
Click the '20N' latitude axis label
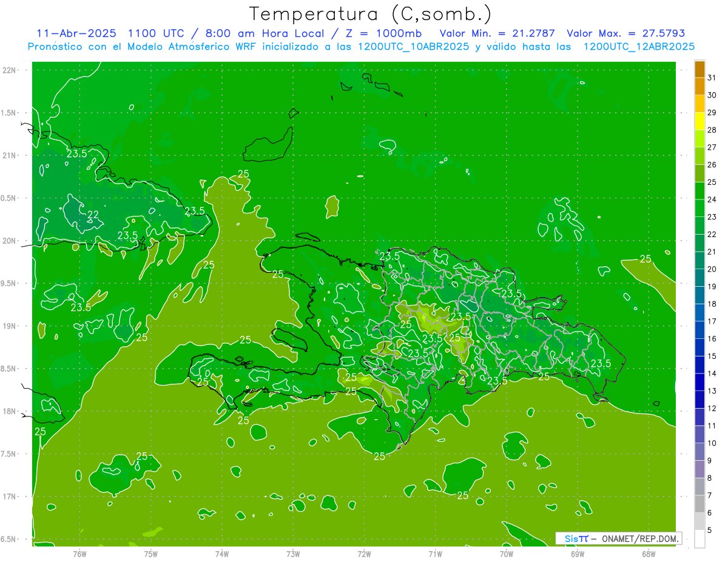click(9, 241)
